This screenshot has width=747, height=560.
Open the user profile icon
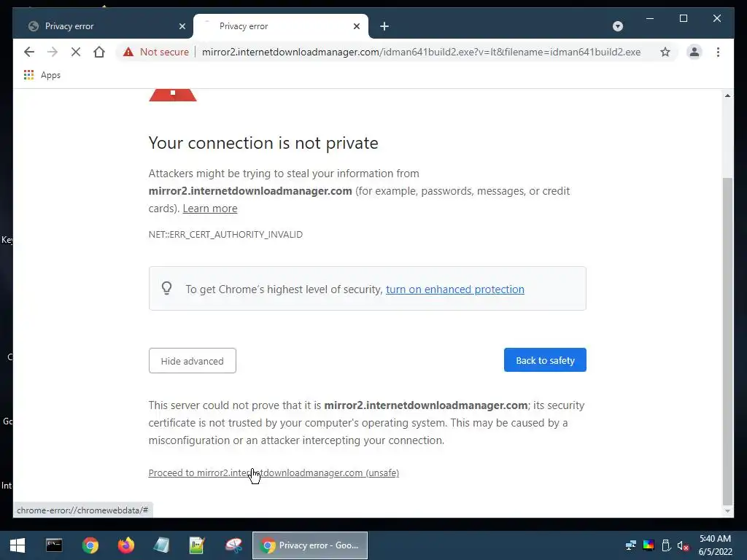[694, 52]
